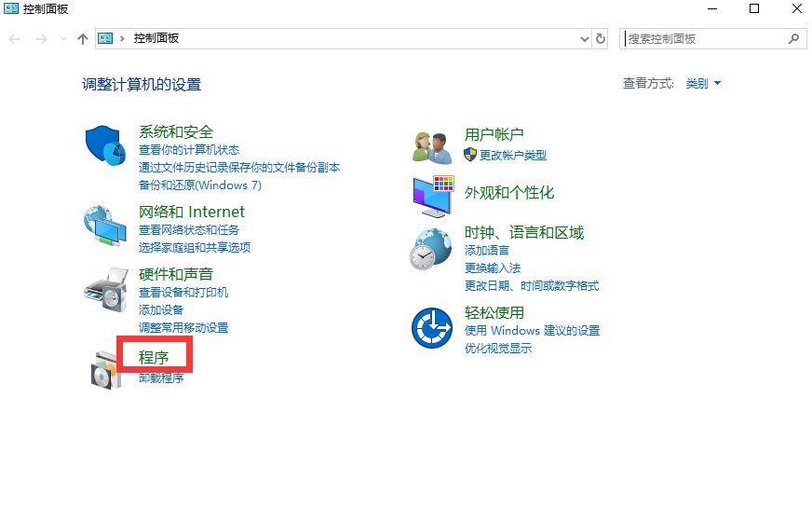Click 查看你的计算机状态 link
The height and width of the screenshot is (508, 812).
[189, 150]
